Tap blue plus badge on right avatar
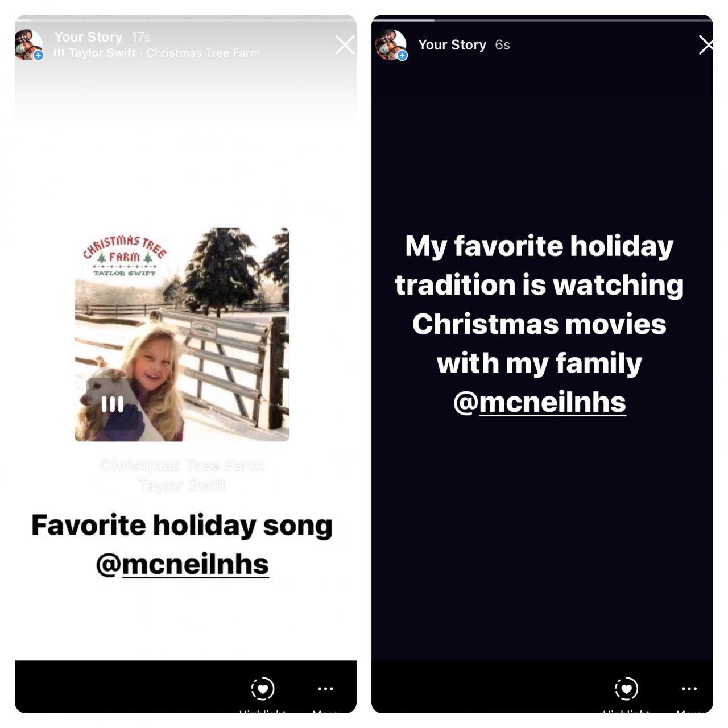This screenshot has width=728, height=728. [402, 55]
